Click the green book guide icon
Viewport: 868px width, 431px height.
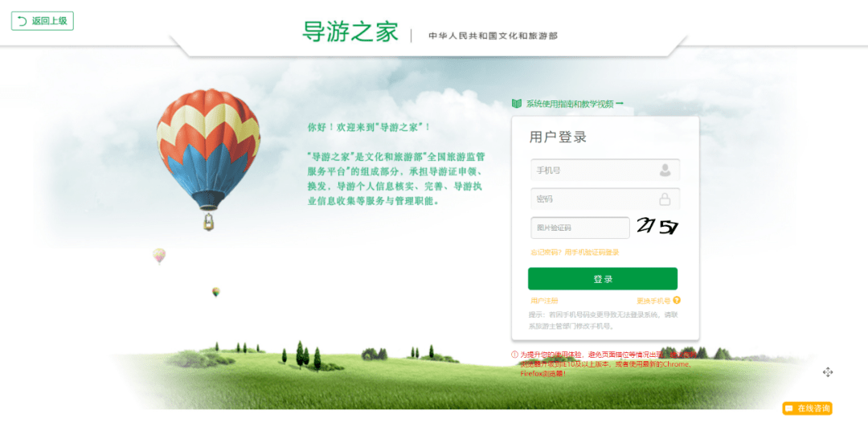coord(517,104)
